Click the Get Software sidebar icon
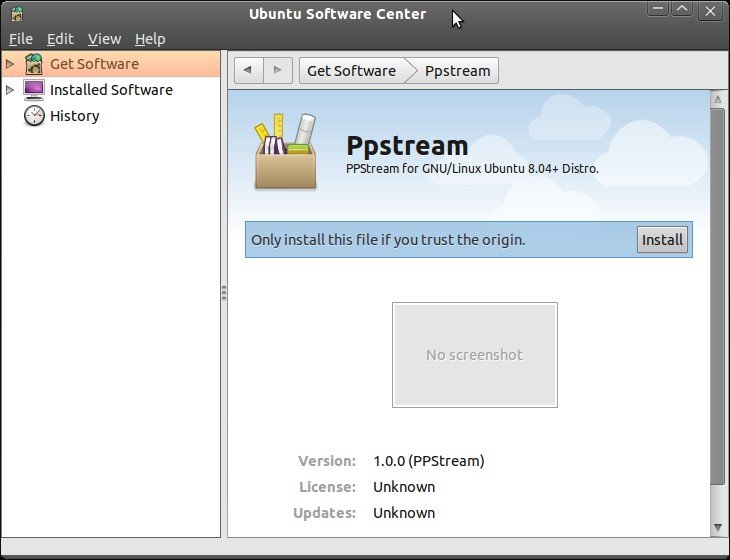 34,64
